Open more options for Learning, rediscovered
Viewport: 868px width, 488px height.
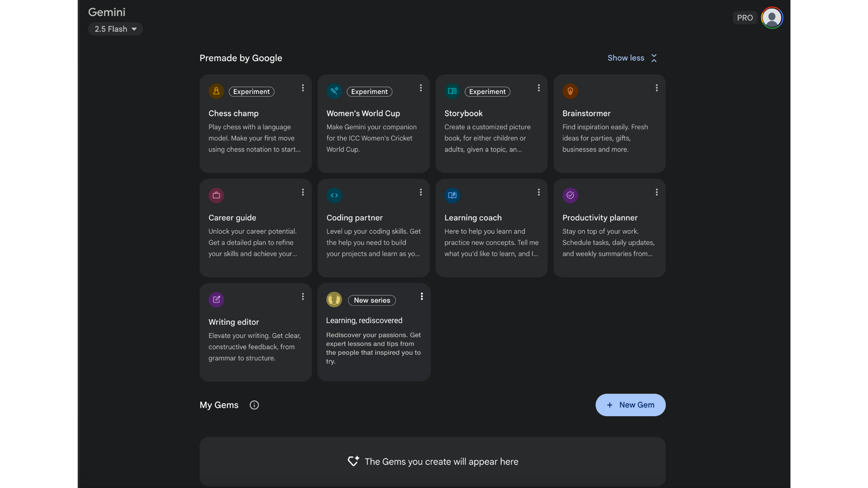pos(422,296)
